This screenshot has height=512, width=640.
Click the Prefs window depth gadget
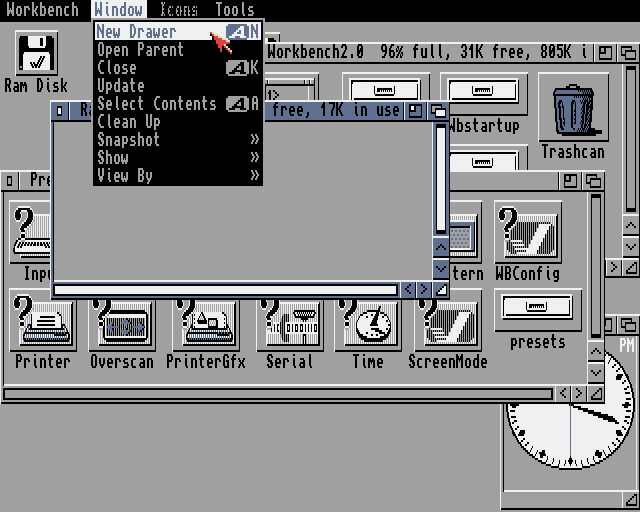pyautogui.click(x=594, y=180)
